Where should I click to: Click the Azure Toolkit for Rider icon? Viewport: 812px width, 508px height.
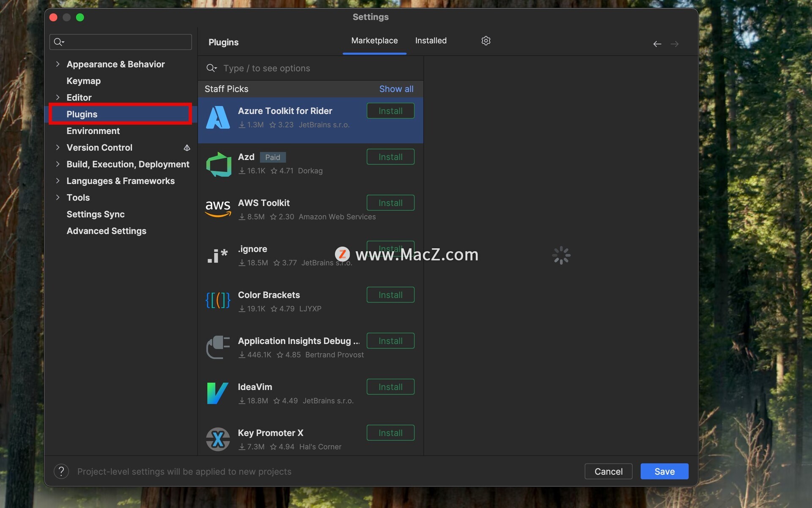pos(218,117)
